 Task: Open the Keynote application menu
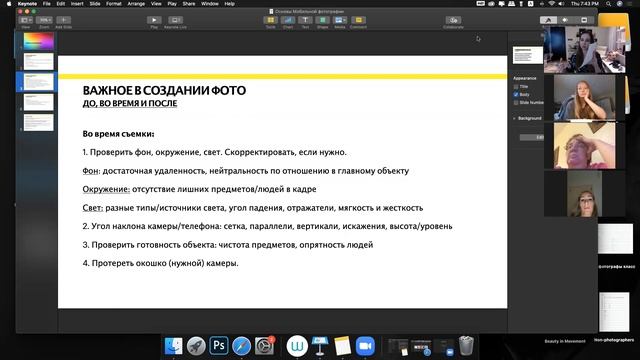coord(27,4)
